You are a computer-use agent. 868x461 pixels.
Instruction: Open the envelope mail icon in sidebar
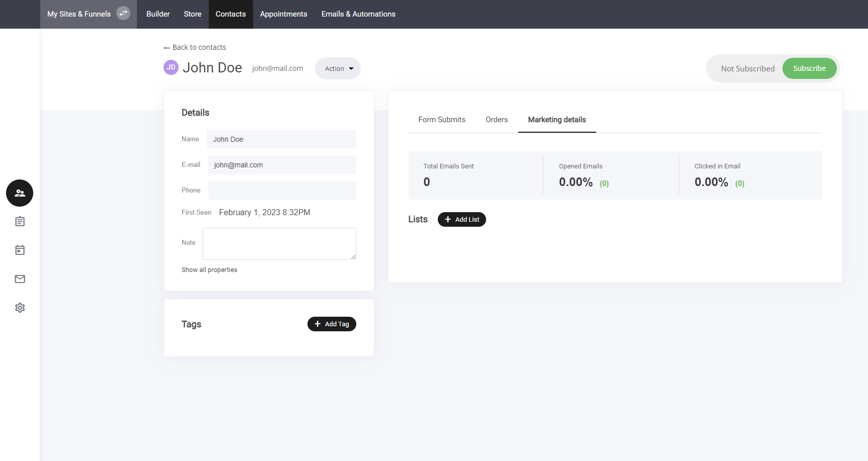tap(20, 279)
